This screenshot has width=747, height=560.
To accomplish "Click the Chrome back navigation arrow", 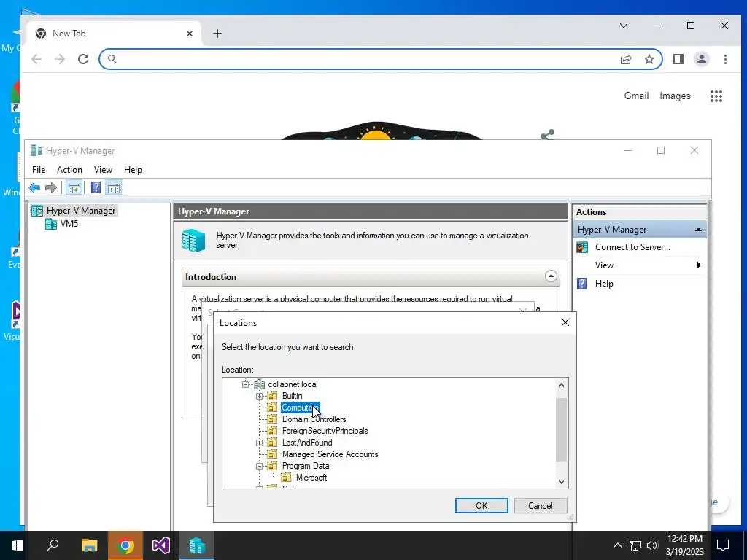I will coord(36,59).
